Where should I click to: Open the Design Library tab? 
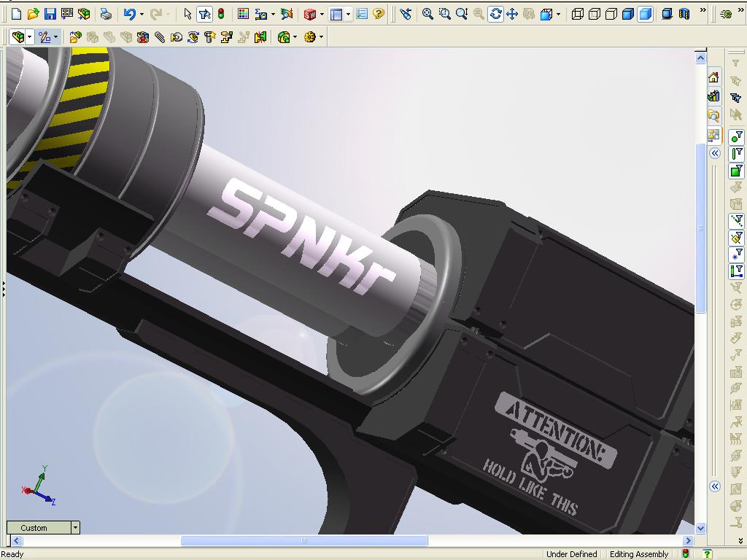click(x=713, y=96)
